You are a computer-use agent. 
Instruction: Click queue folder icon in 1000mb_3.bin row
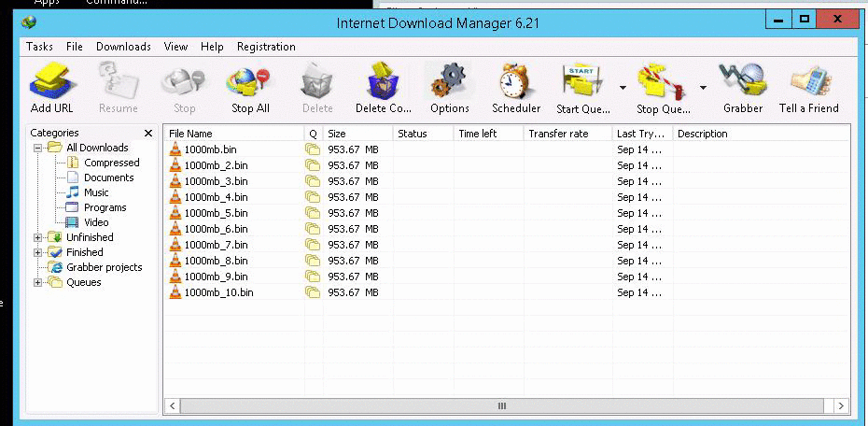[x=313, y=181]
